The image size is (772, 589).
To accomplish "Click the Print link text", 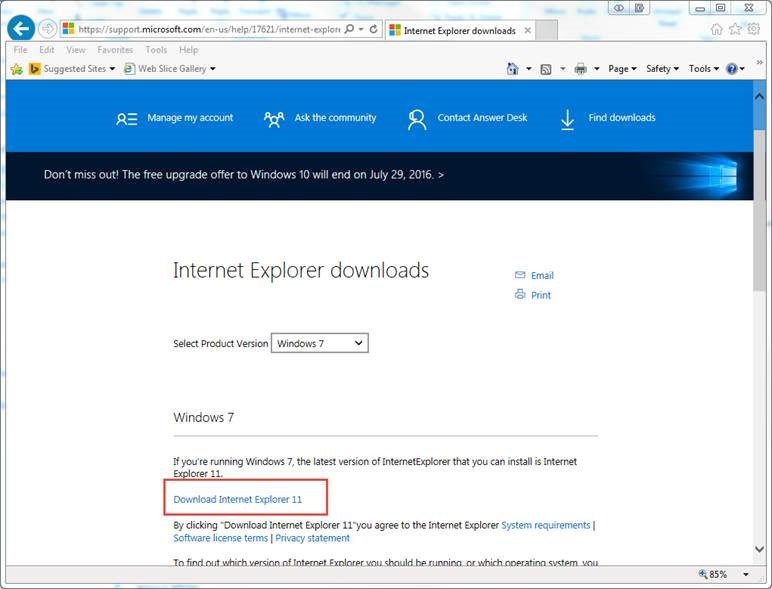I will point(541,295).
